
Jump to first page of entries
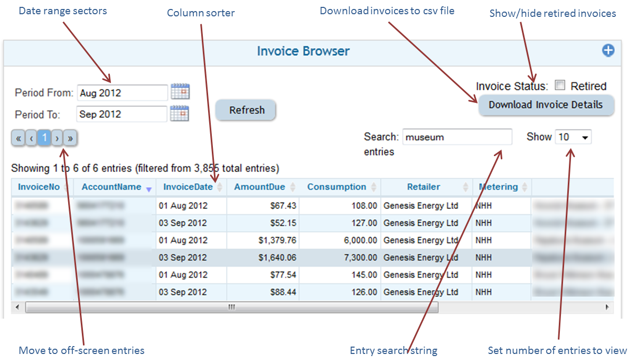(18, 138)
